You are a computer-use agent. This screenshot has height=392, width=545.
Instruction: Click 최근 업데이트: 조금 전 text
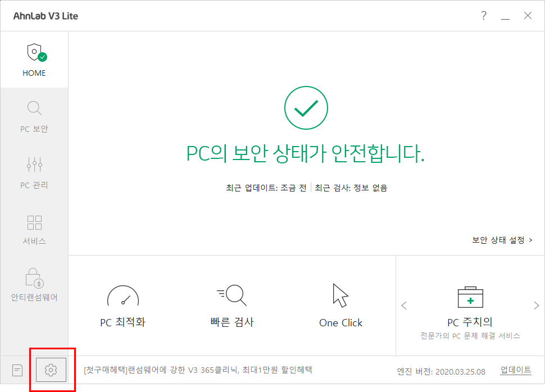[266, 188]
